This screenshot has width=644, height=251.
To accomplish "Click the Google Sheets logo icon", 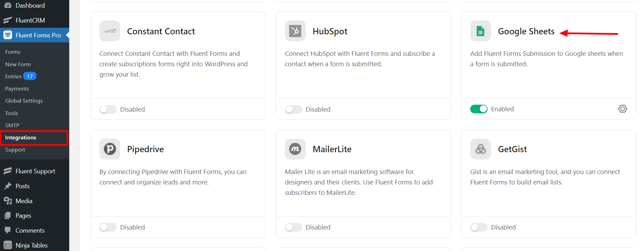I will tap(480, 31).
